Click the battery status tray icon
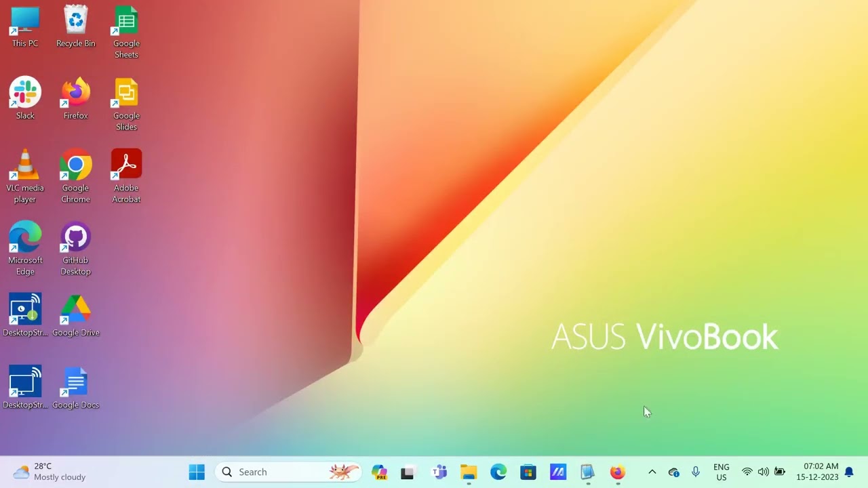868x488 pixels. point(780,472)
